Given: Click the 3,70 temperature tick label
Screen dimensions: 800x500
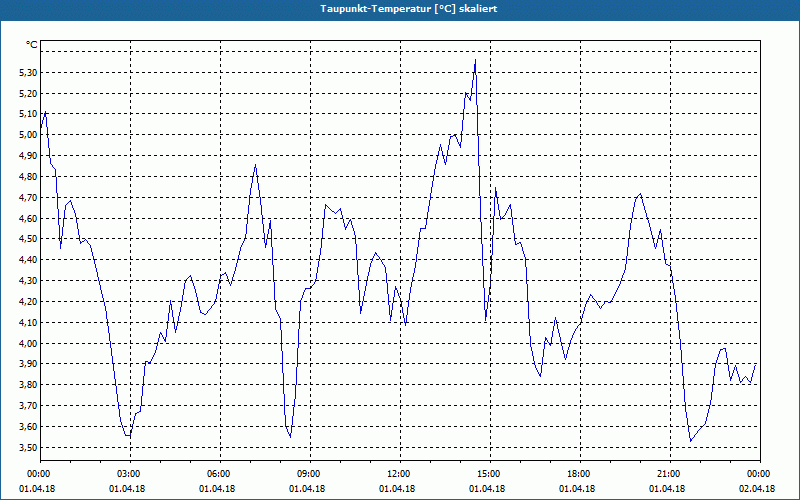Looking at the screenshot, I should click(x=28, y=406).
